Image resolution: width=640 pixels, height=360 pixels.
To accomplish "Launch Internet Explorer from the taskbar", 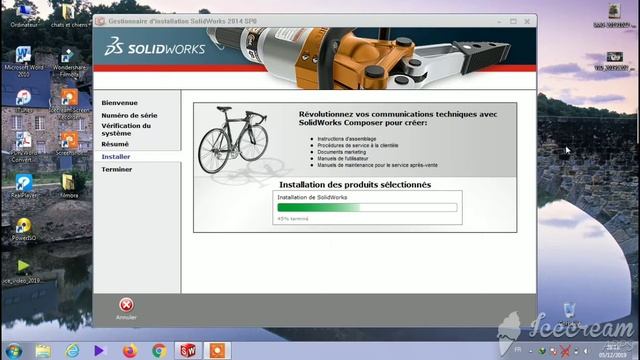I will click(72, 351).
